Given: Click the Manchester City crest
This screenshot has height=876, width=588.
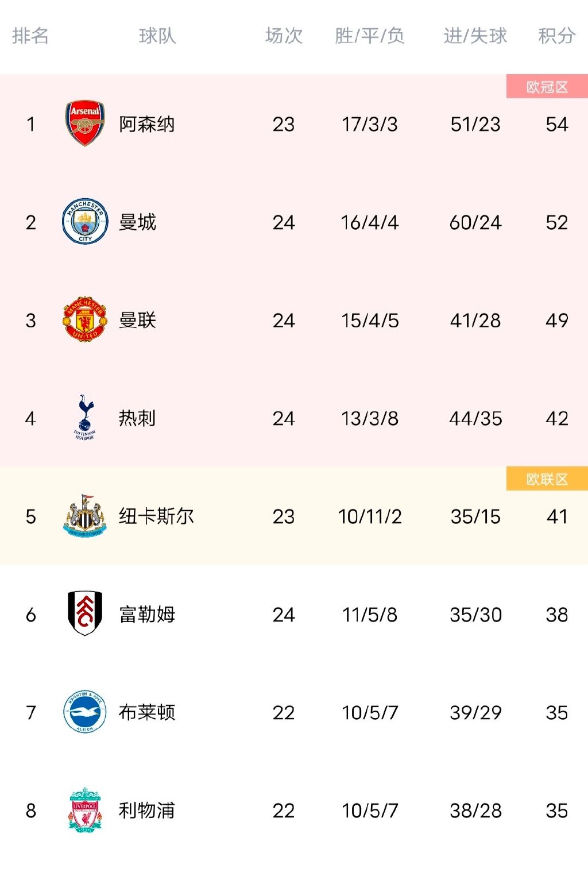Looking at the screenshot, I should 85,222.
